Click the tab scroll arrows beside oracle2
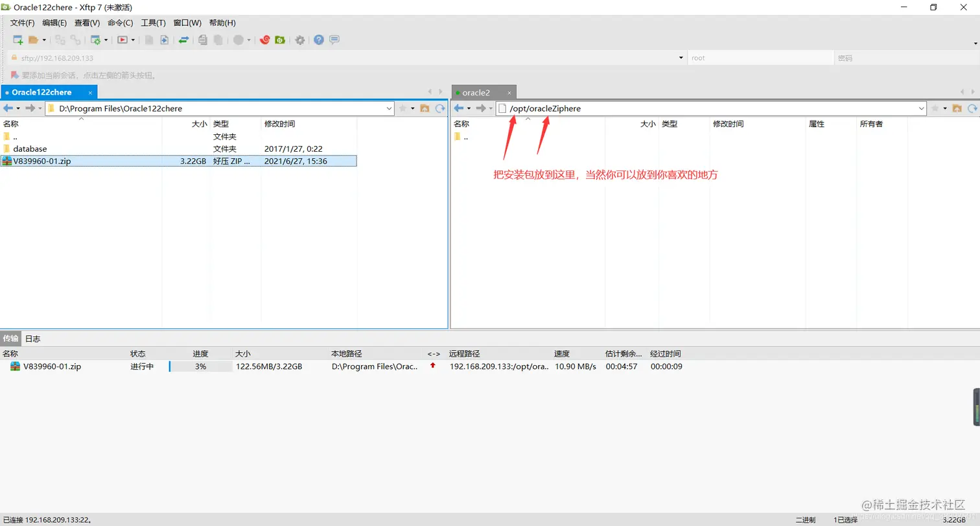The width and height of the screenshot is (980, 526). 966,92
